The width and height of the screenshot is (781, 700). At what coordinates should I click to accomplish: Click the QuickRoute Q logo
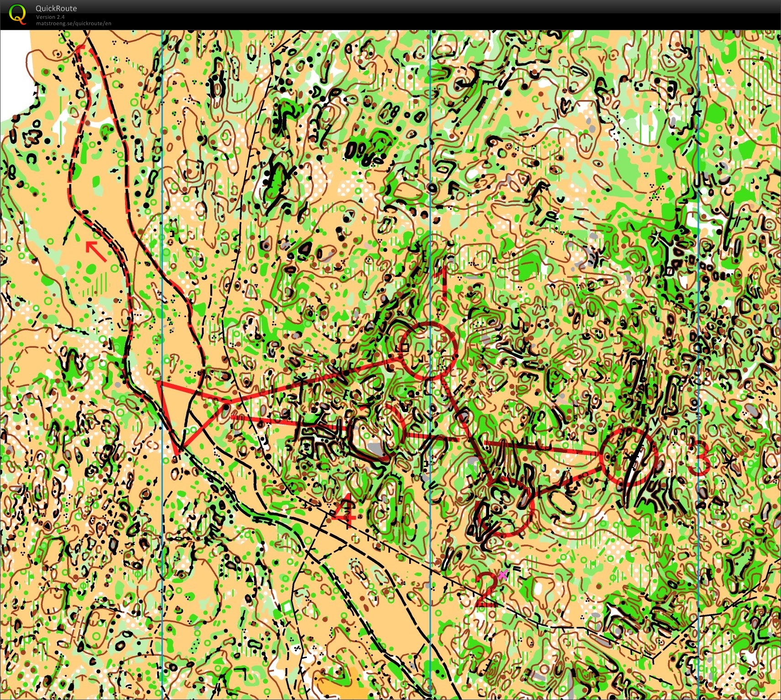[x=18, y=13]
